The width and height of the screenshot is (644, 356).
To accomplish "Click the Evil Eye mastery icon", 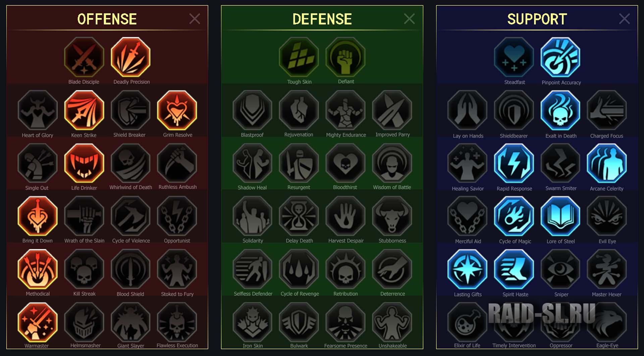I will pos(607,216).
